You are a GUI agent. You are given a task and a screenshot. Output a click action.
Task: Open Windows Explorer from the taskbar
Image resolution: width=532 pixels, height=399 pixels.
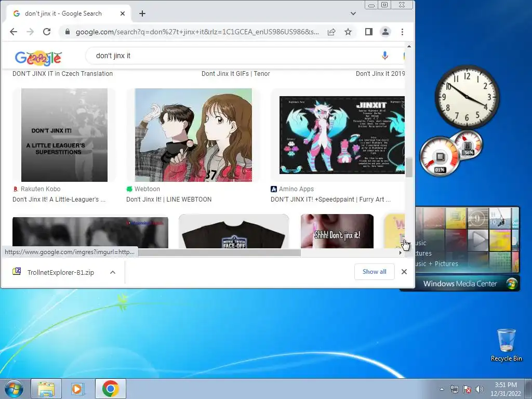click(x=46, y=389)
